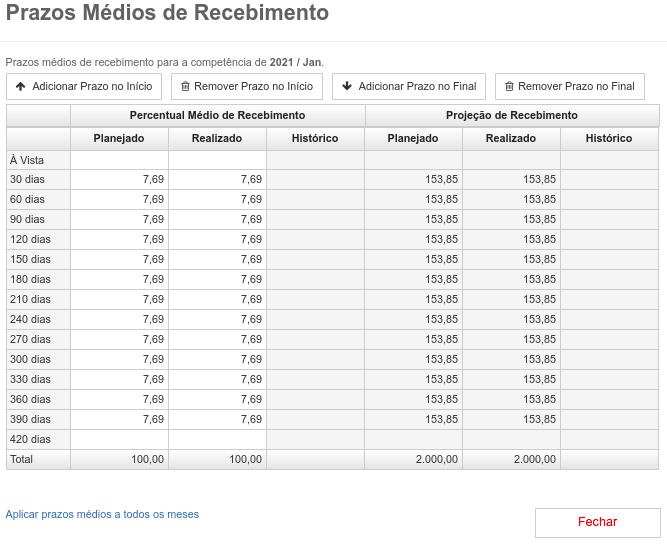This screenshot has width=667, height=548.
Task: Click the Percentual Médio de Recebimento header
Action: click(217, 115)
